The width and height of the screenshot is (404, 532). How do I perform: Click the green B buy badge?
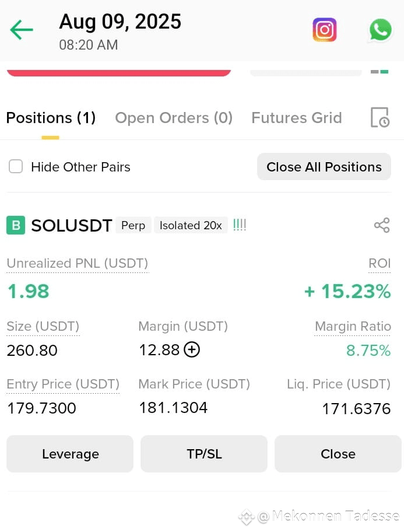[16, 225]
